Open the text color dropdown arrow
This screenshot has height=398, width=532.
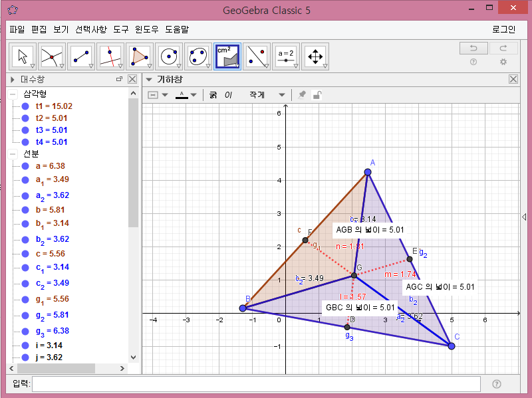194,95
